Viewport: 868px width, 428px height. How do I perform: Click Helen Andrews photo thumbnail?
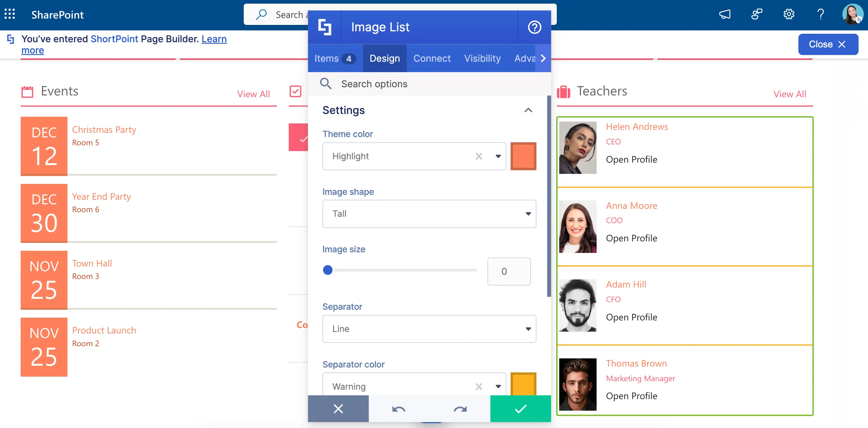577,148
